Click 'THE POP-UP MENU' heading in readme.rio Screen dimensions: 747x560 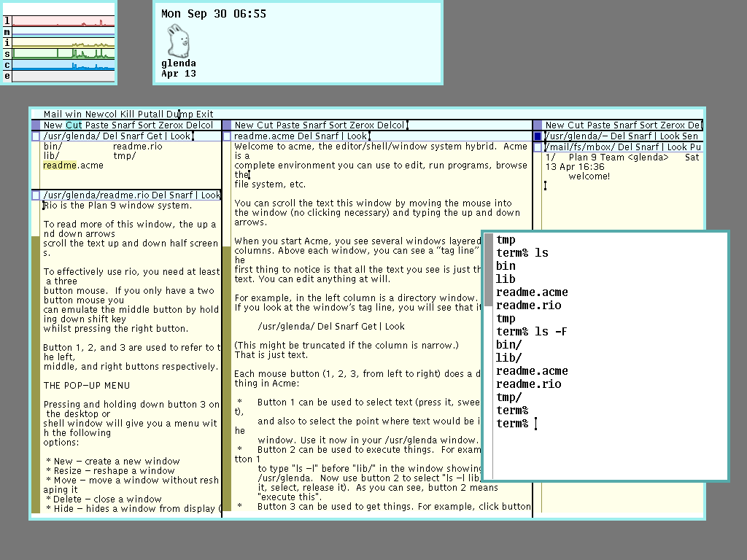click(87, 385)
